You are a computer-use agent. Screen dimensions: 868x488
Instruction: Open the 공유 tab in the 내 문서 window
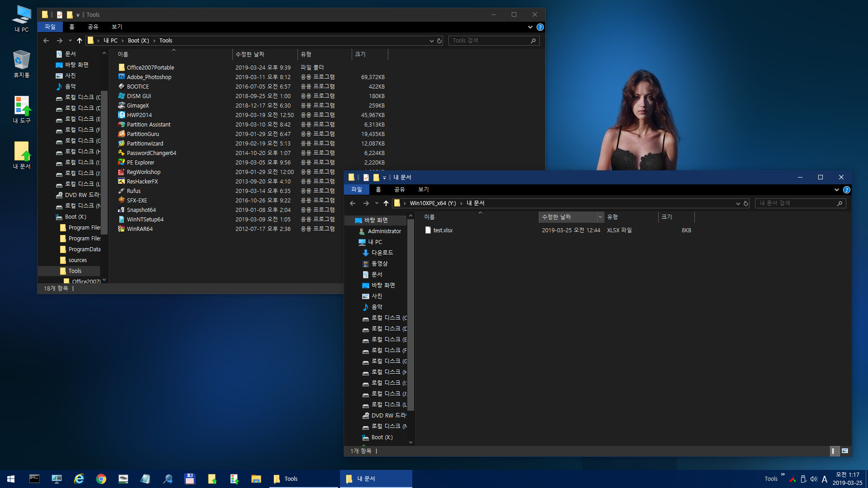point(399,190)
